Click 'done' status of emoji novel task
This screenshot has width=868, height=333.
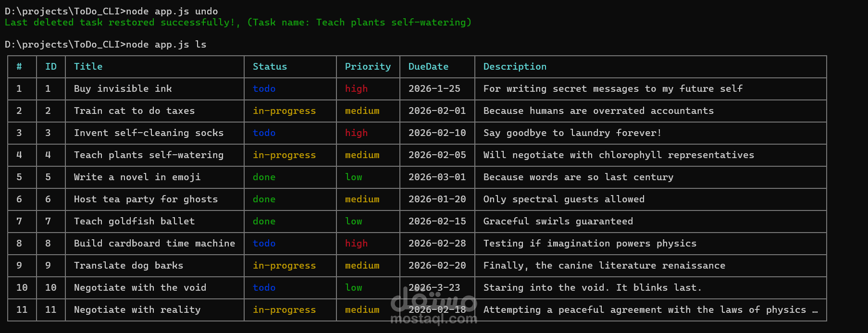tap(264, 177)
